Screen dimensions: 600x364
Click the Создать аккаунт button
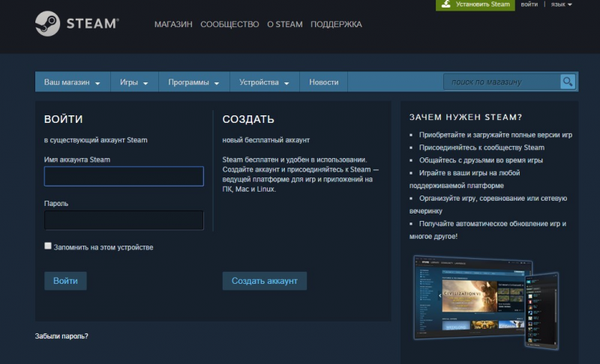265,281
